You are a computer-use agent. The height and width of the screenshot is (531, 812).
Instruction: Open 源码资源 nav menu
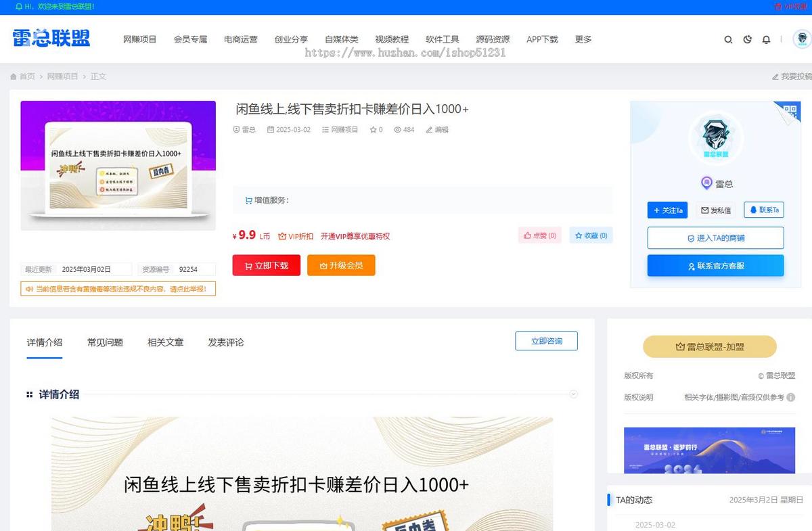493,39
